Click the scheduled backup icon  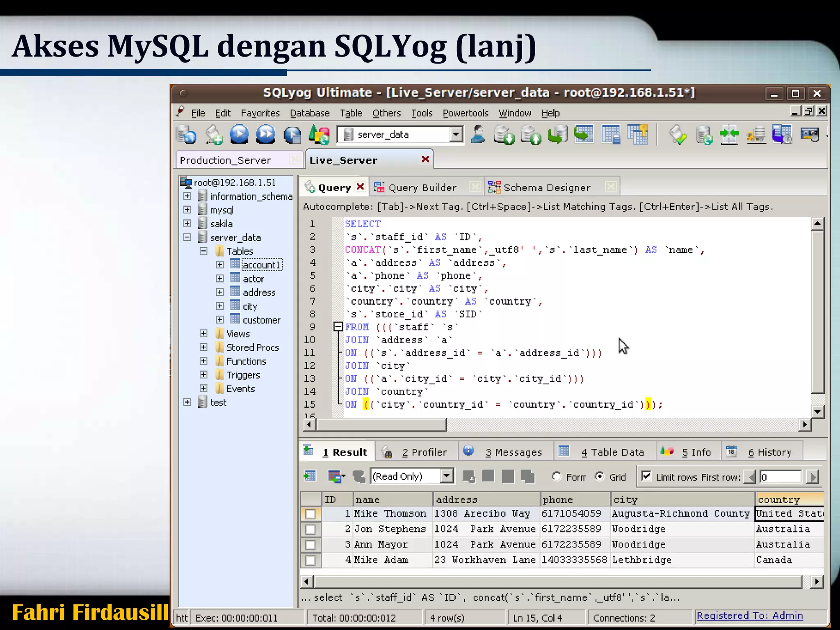coord(782,135)
